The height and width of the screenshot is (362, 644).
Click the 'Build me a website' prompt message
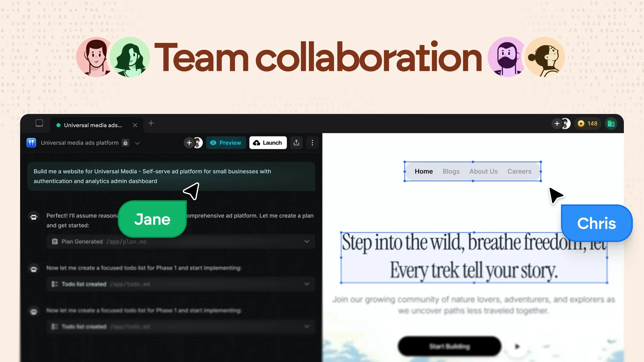point(171,176)
